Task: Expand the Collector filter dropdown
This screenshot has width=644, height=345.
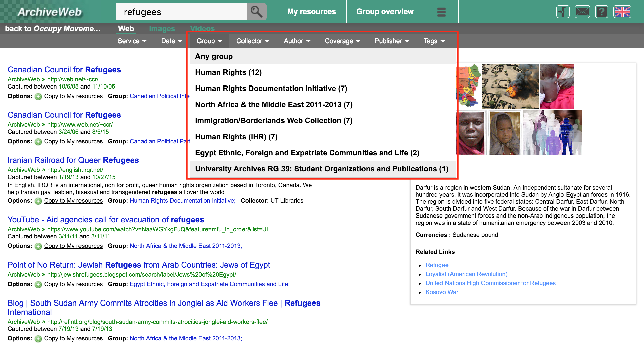Action: 253,41
